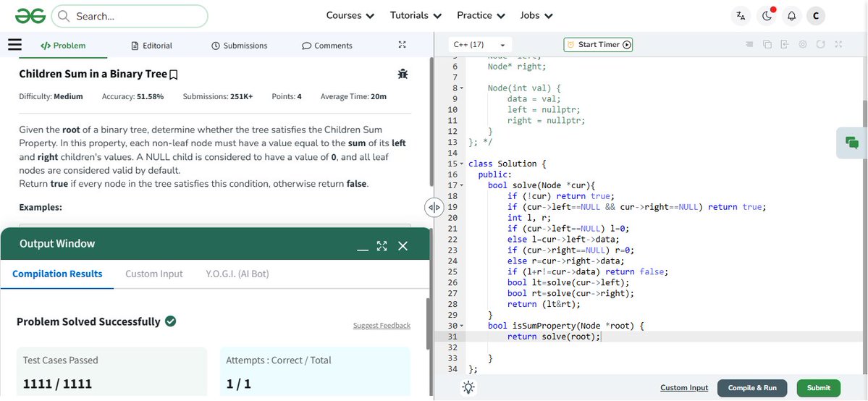This screenshot has width=868, height=401.
Task: Collapse code fold at line 30
Action: click(x=462, y=326)
